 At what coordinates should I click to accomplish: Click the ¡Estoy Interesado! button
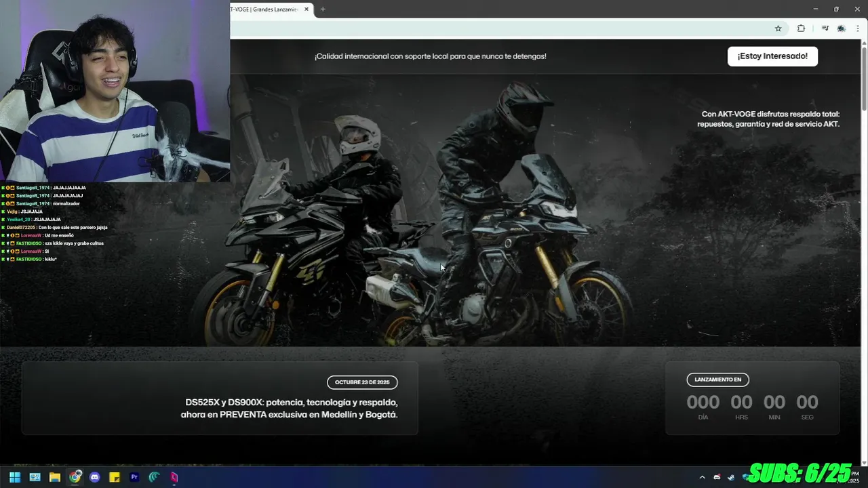(x=772, y=56)
